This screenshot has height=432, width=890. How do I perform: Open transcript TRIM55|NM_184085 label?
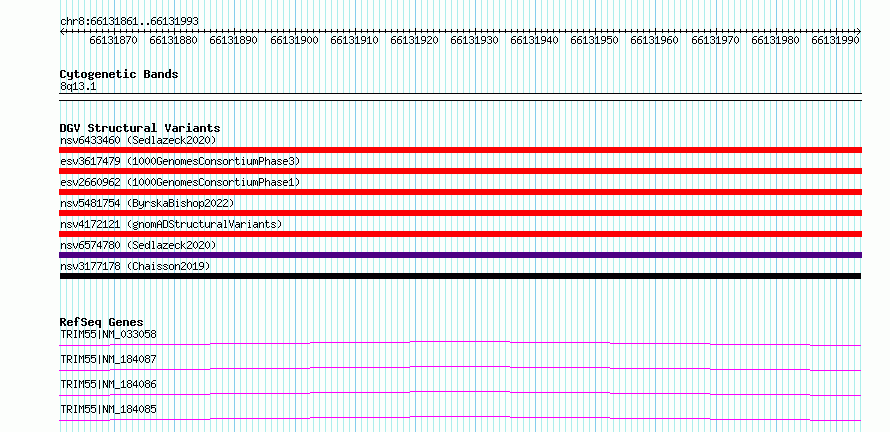(108, 409)
